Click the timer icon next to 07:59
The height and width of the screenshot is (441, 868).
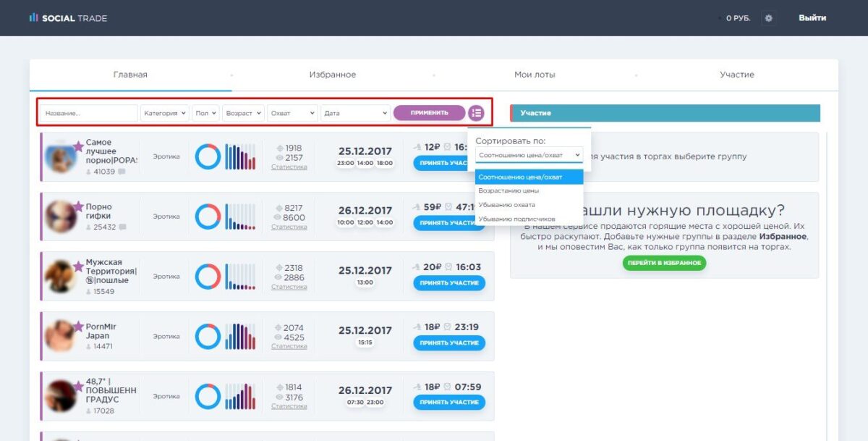tap(447, 387)
